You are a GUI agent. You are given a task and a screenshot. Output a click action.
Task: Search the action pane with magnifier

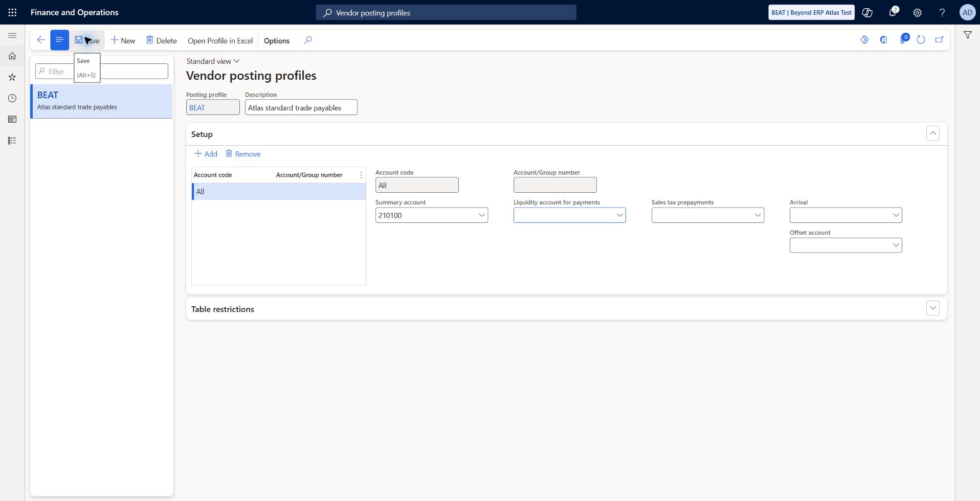[x=308, y=40]
